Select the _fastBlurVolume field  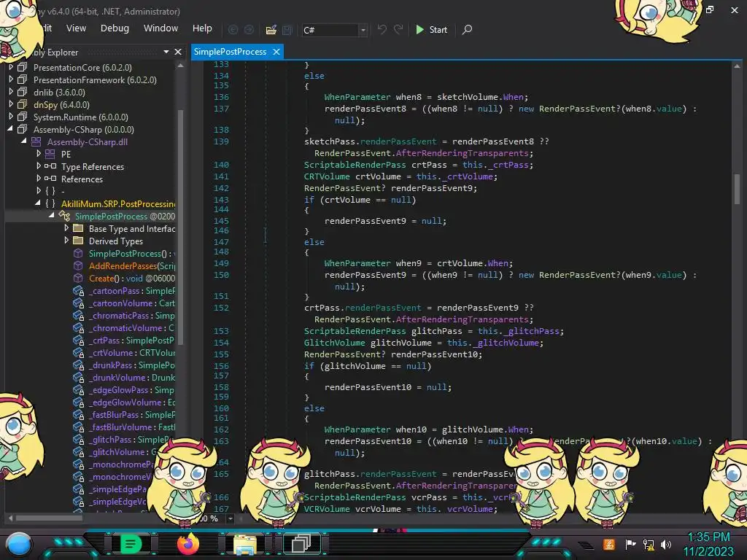point(132,427)
